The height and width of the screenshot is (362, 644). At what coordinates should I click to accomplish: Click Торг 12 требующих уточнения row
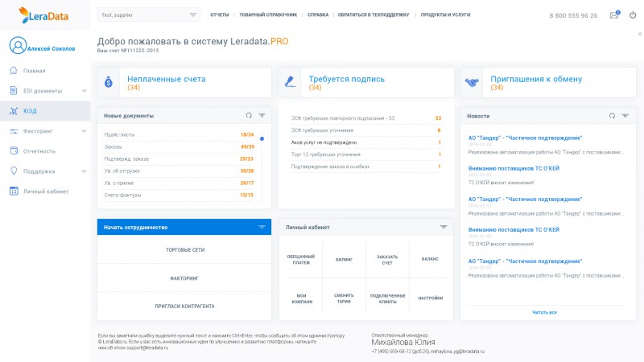pos(366,154)
